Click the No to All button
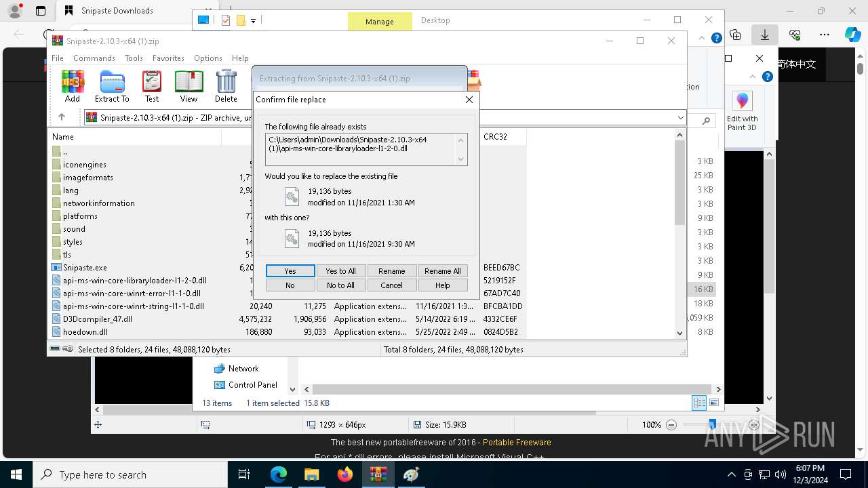The image size is (868, 488). (340, 285)
